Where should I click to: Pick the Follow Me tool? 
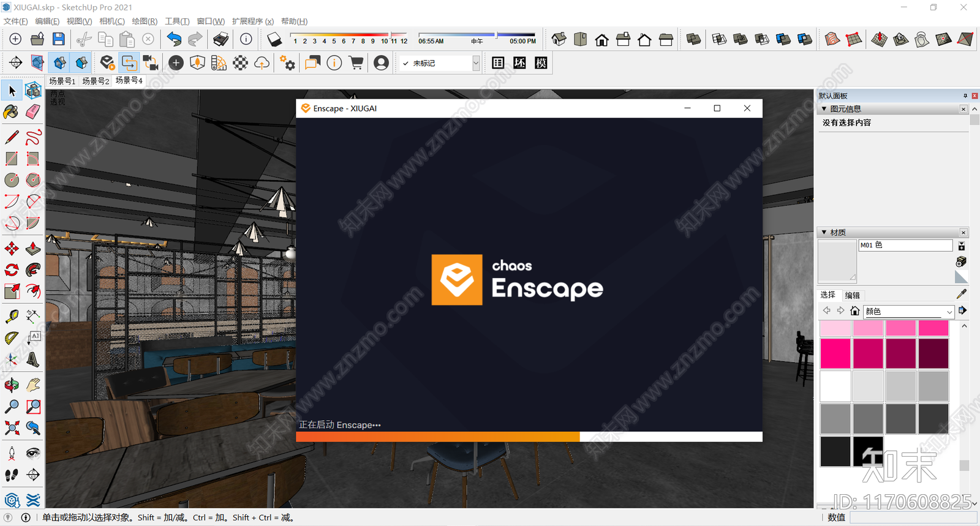(33, 270)
